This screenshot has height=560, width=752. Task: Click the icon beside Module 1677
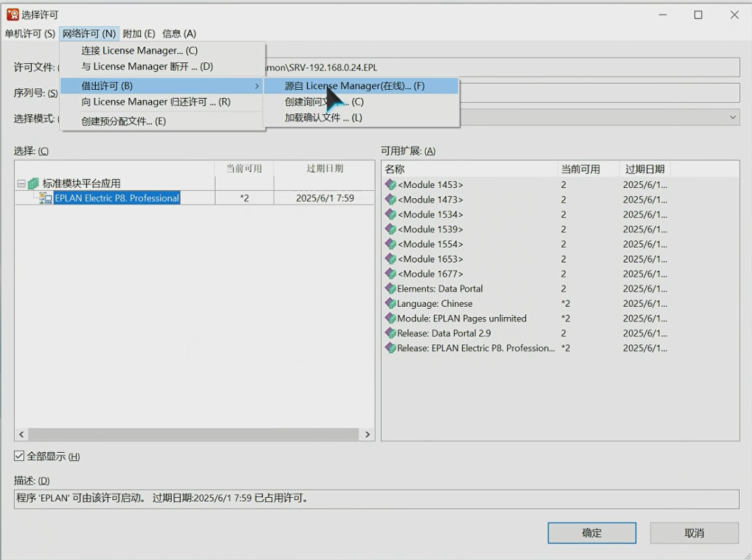(390, 274)
